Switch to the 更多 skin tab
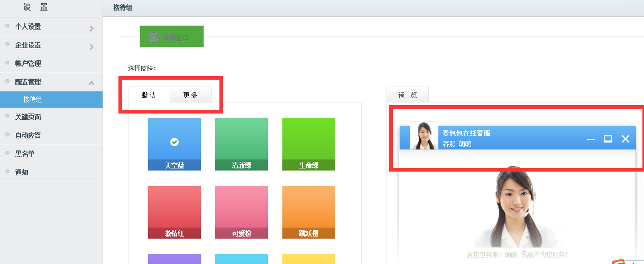 point(191,95)
